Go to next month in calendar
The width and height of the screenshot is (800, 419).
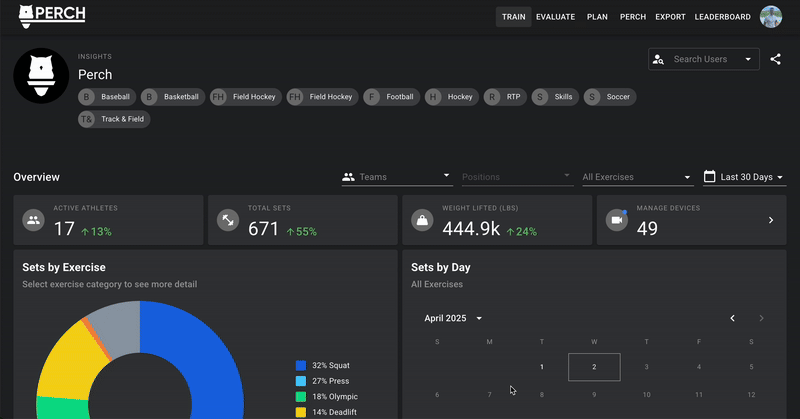coord(761,318)
